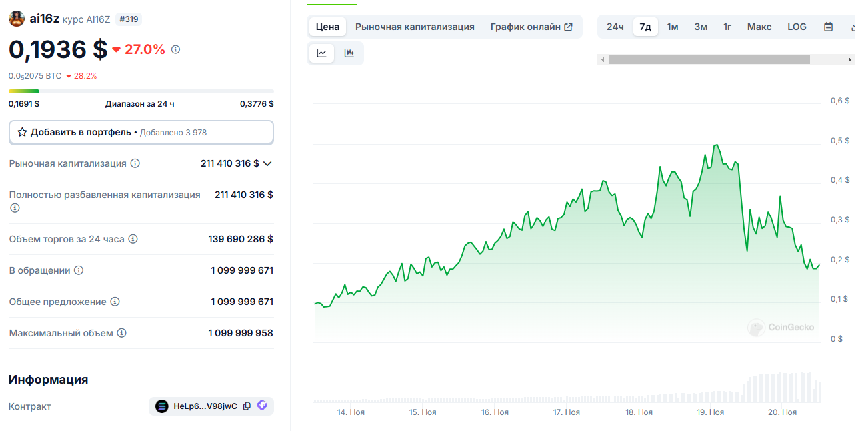Expand the market cap value chevron
868x431 pixels.
point(268,163)
